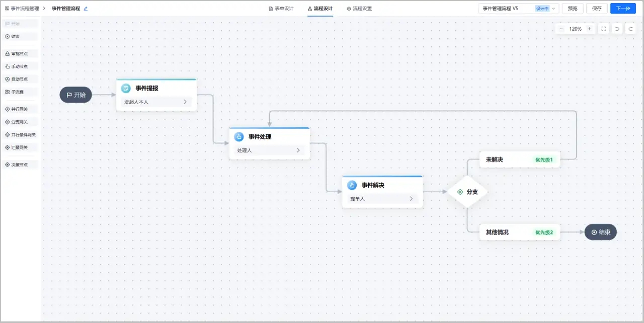Expand 发起人本人 chevron in 事件提报 node
644x323 pixels.
tap(185, 102)
